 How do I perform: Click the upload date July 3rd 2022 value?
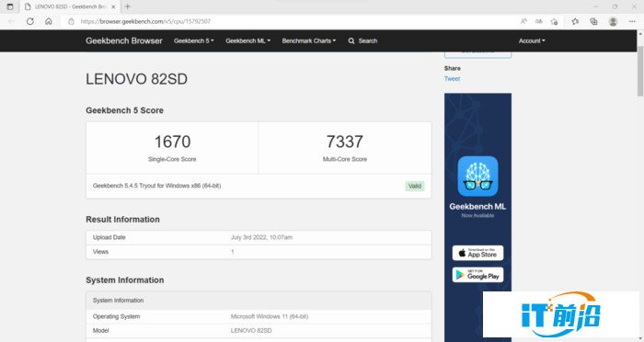tap(261, 237)
